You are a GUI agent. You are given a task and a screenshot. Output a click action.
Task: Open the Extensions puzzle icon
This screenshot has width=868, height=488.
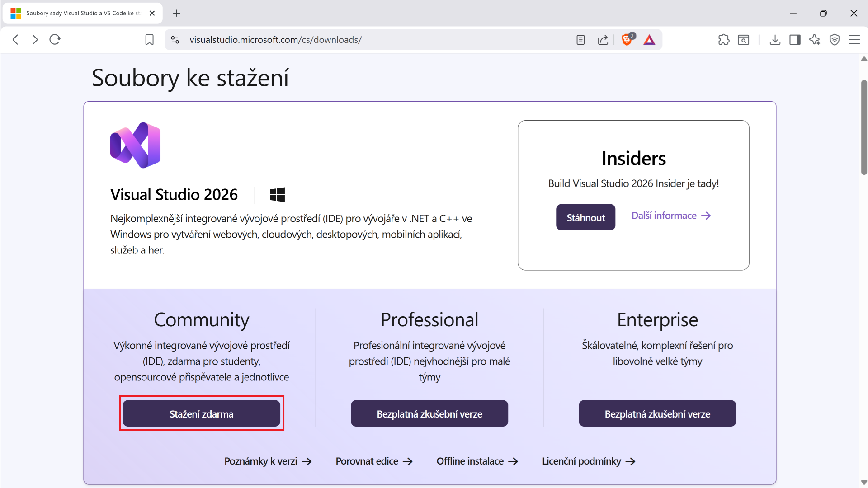point(724,40)
